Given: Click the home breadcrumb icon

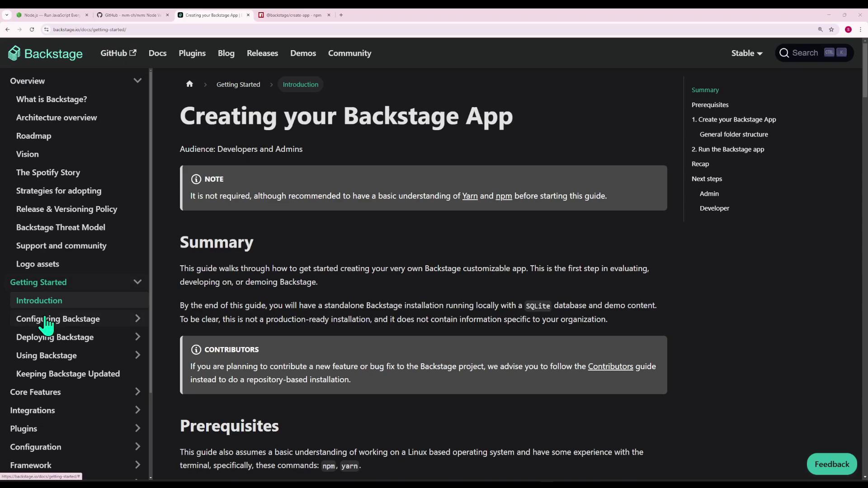Looking at the screenshot, I should coord(189,84).
